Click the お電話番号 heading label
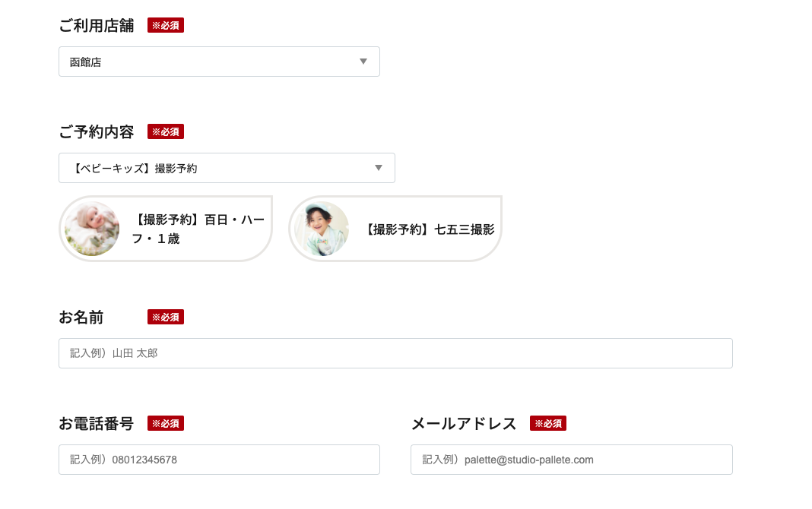 (x=97, y=424)
